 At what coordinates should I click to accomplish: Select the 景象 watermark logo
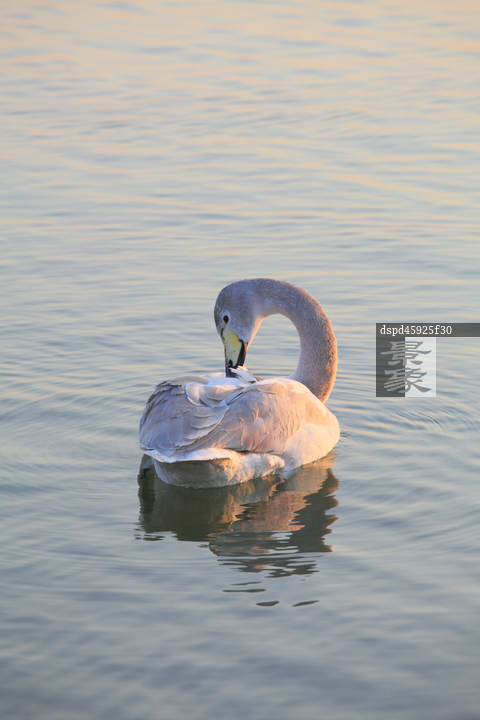406,366
